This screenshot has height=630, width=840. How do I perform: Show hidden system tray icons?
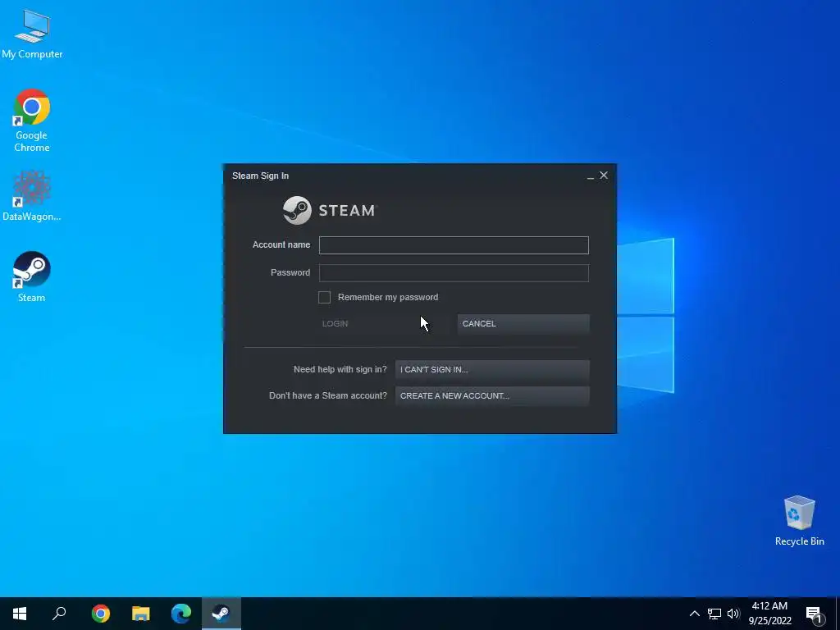tap(694, 614)
